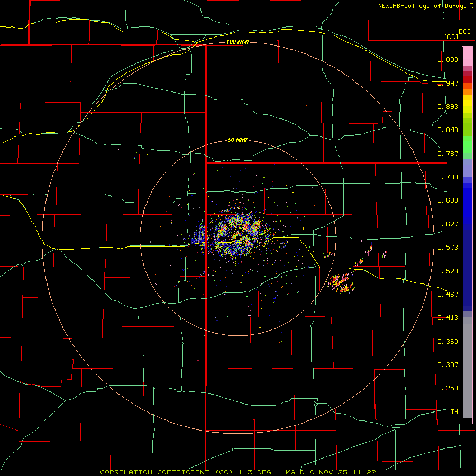Click the TH threshold label
476x476 pixels.
click(x=454, y=412)
